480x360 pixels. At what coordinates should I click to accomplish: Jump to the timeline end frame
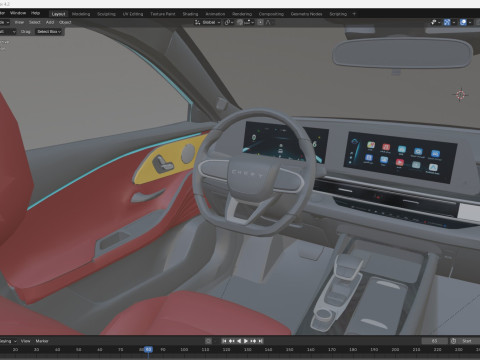(261, 341)
